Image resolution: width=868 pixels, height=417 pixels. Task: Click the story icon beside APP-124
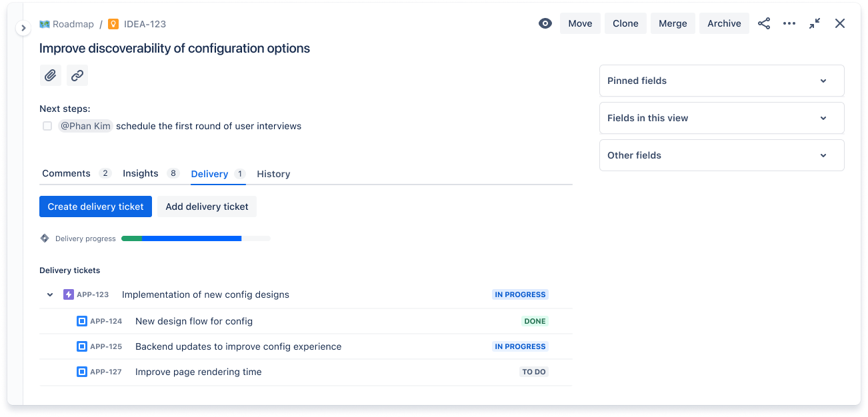click(x=81, y=320)
